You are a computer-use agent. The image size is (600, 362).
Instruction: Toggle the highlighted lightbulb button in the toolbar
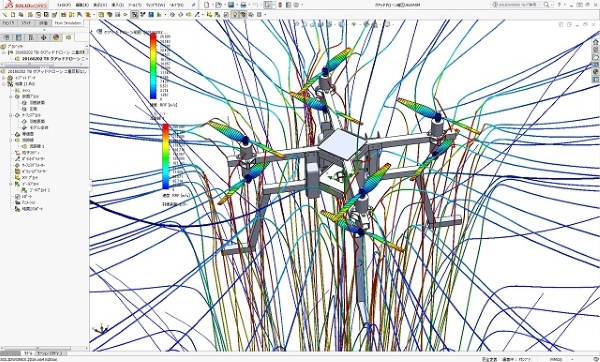point(235,15)
